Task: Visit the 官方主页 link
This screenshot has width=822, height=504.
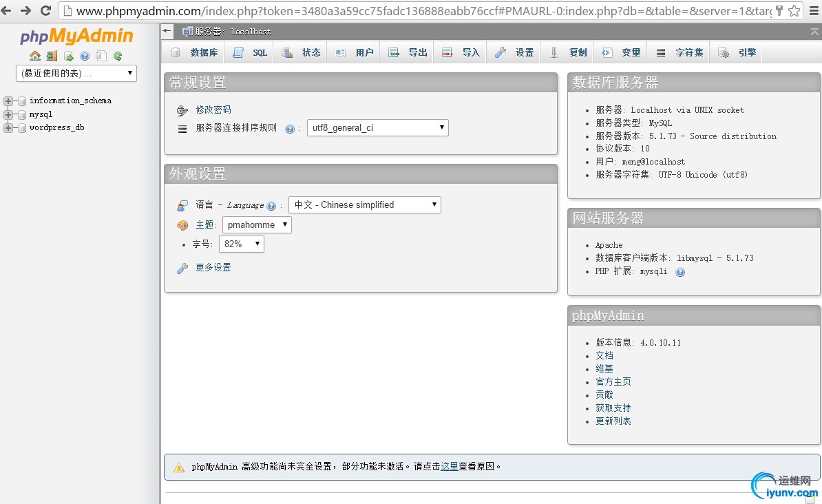Action: 613,382
